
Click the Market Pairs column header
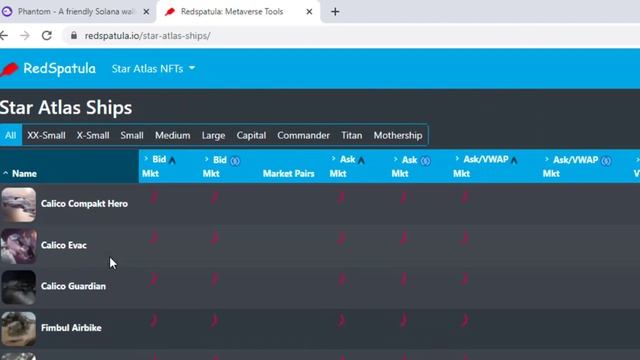[288, 173]
